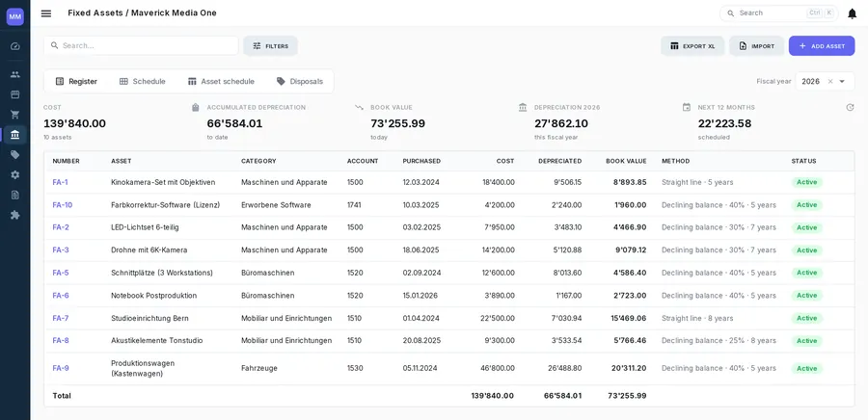The width and height of the screenshot is (868, 420).
Task: Expand the fiscal year dropdown arrow
Action: coord(842,81)
